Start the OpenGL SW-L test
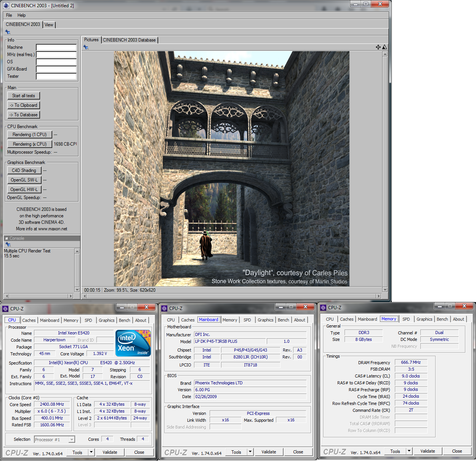 pos(24,180)
